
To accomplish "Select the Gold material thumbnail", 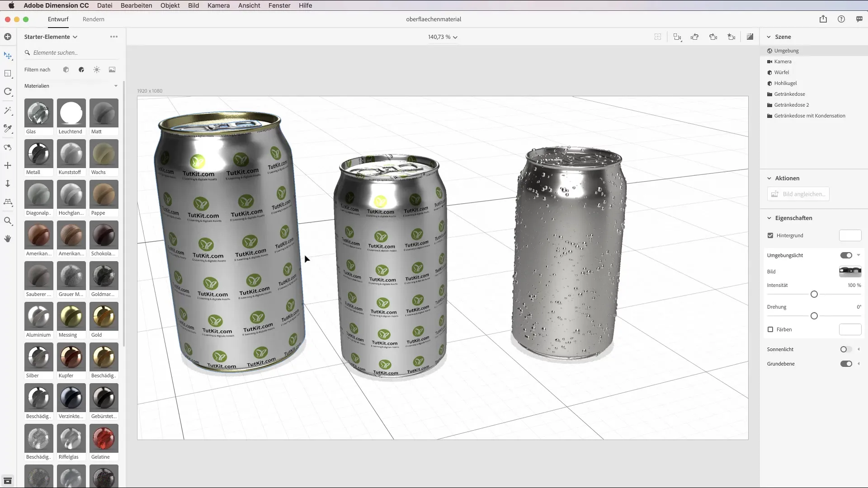I will click(104, 316).
